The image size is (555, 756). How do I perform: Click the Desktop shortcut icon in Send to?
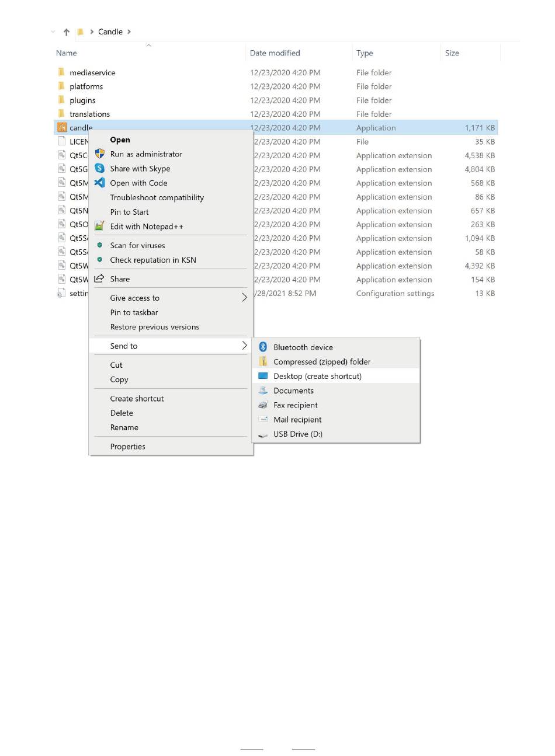pos(263,376)
